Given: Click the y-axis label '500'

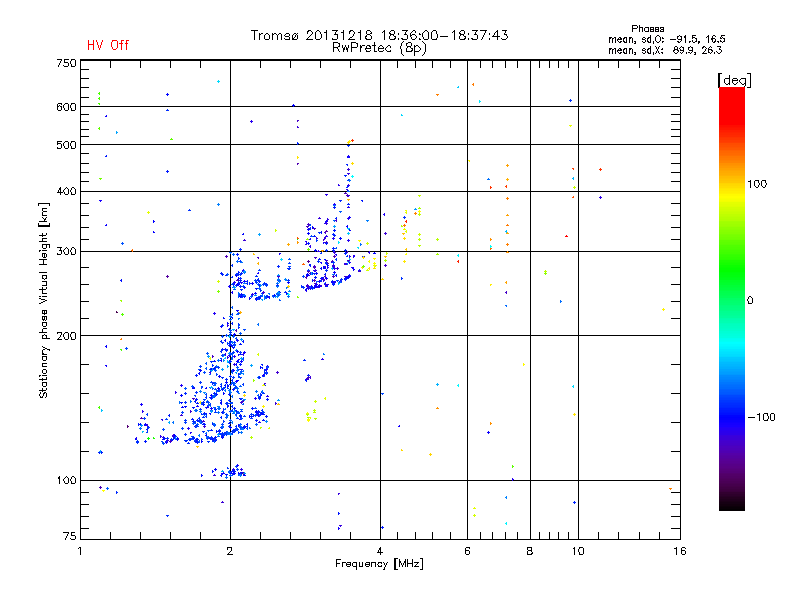Looking at the screenshot, I should click(66, 145).
